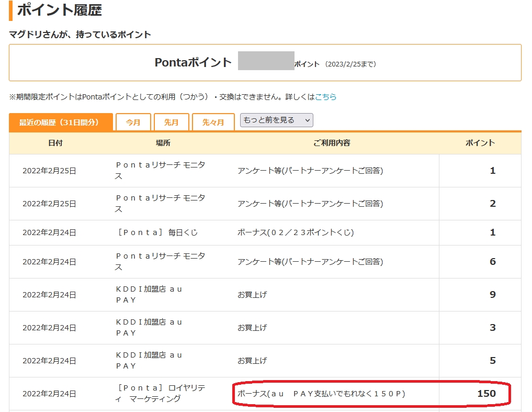Expand the もっと前を見る dropdown
This screenshot has width=532, height=412.
click(x=277, y=120)
